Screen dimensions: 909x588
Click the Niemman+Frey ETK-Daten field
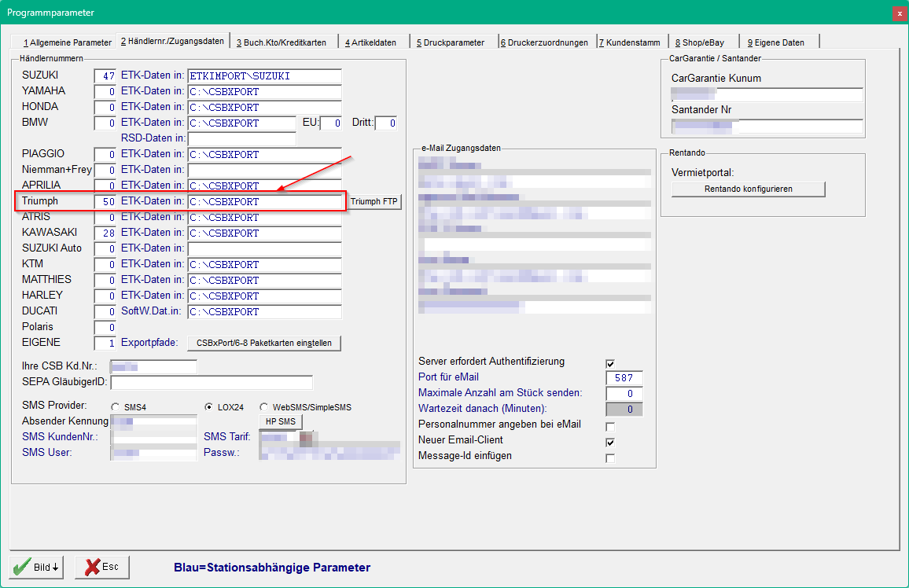[x=264, y=171]
